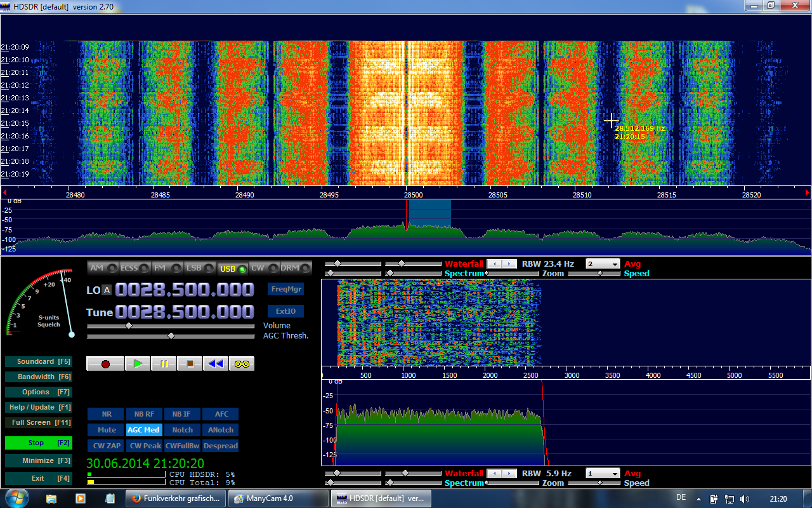
Task: Click the LO frequency display
Action: (x=185, y=290)
